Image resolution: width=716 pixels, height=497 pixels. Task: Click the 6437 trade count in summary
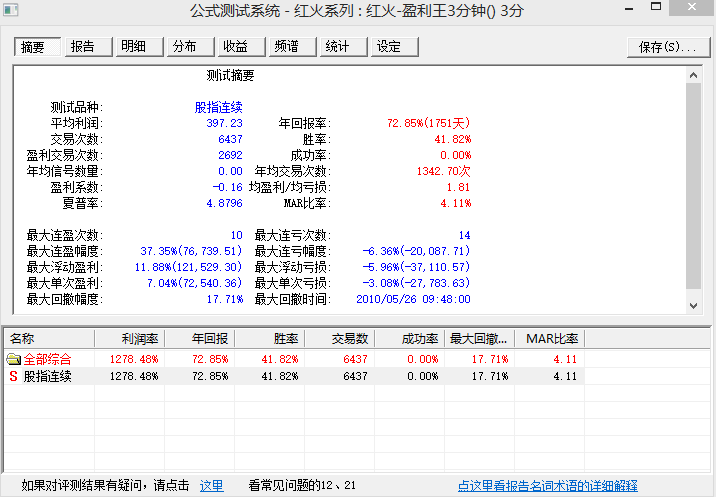point(230,139)
